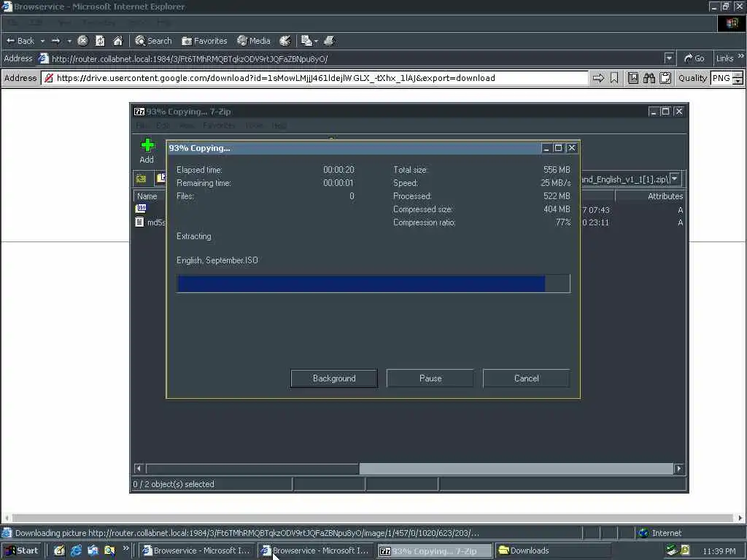Image resolution: width=747 pixels, height=560 pixels.
Task: Click the Quality stepper arrows
Action: (738, 78)
